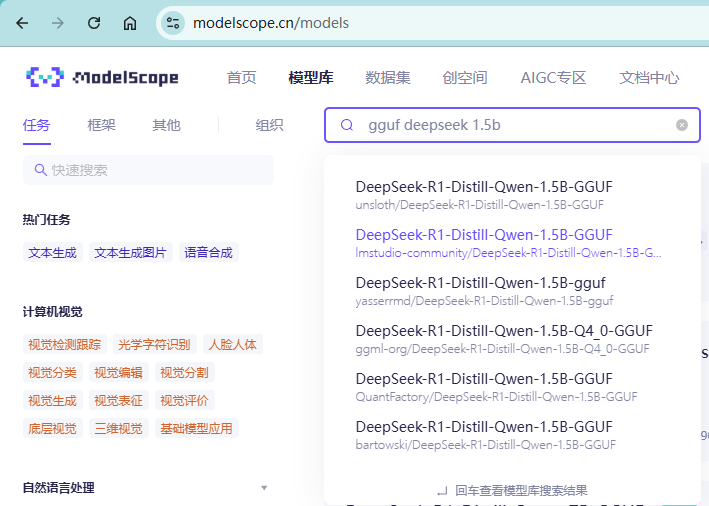Go to browser home page icon
This screenshot has width=709, height=506.
pos(130,23)
